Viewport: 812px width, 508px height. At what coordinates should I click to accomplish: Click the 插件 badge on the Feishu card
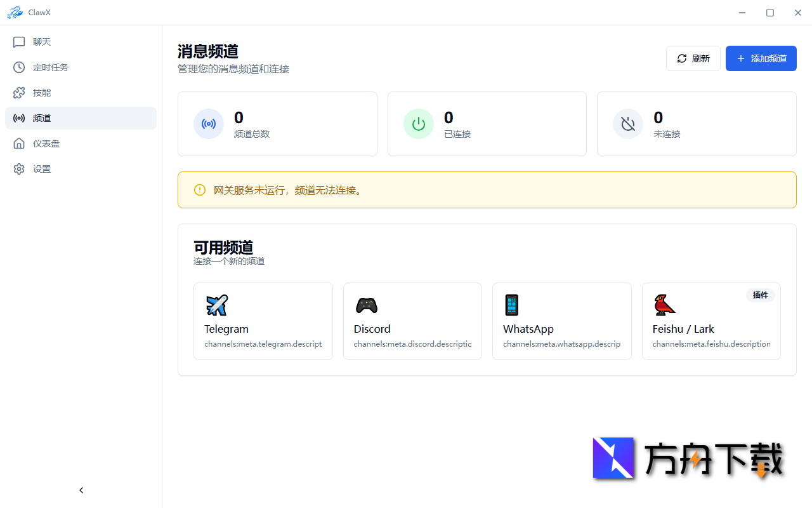(760, 295)
